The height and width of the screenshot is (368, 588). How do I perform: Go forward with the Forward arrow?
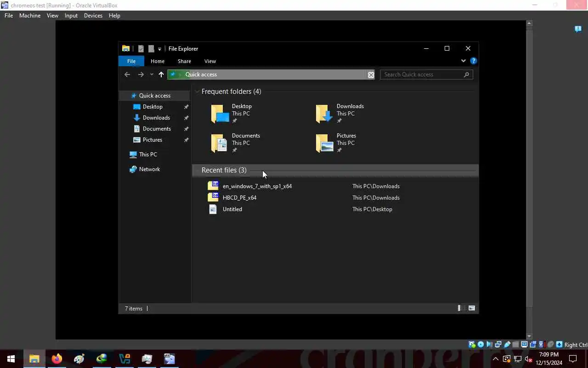point(141,75)
